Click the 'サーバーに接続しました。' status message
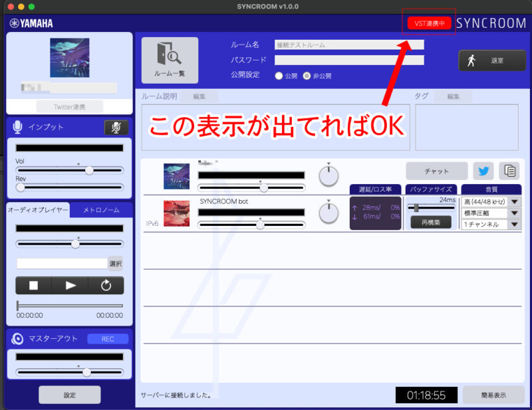This screenshot has height=410, width=532. [x=176, y=395]
